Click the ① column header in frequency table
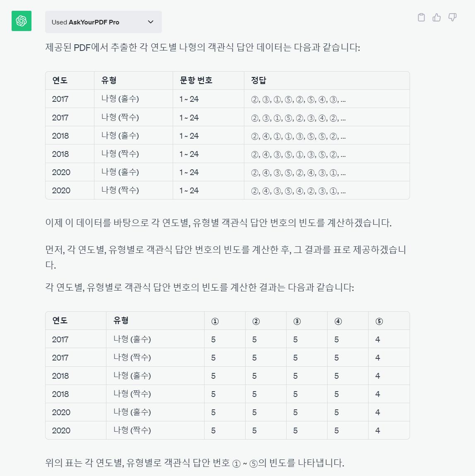Viewport: 475px width, 476px height. click(215, 321)
